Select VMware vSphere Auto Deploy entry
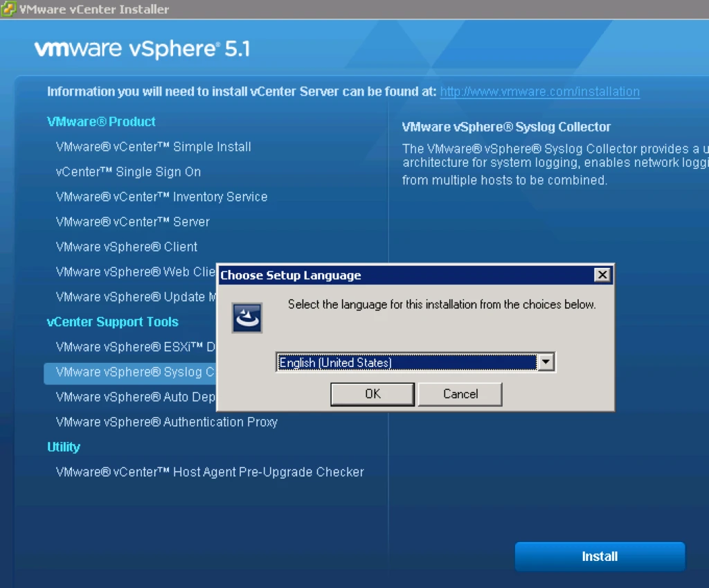The height and width of the screenshot is (588, 709). coord(136,397)
